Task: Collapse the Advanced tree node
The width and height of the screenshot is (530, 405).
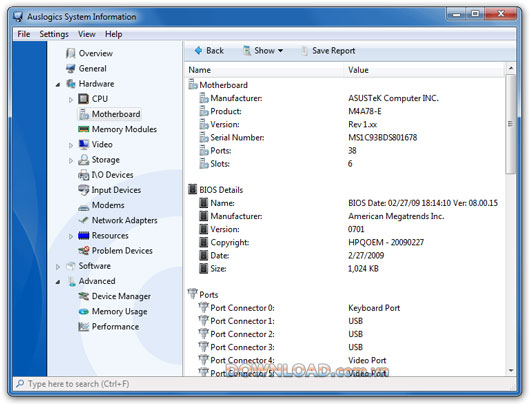Action: (x=58, y=282)
